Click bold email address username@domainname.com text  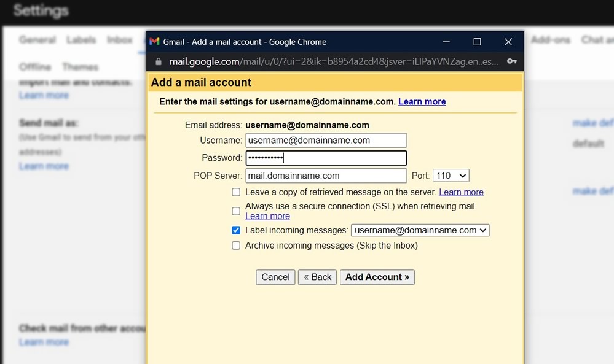(307, 125)
